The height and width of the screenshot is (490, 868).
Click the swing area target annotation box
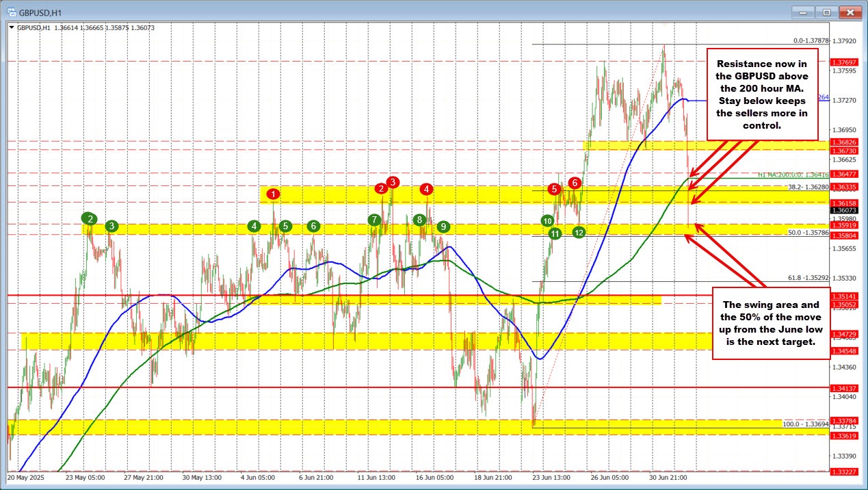pos(771,322)
